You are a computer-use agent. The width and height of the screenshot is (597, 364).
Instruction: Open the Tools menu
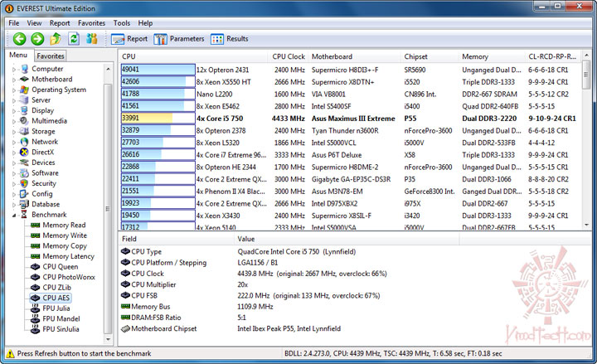pos(121,23)
